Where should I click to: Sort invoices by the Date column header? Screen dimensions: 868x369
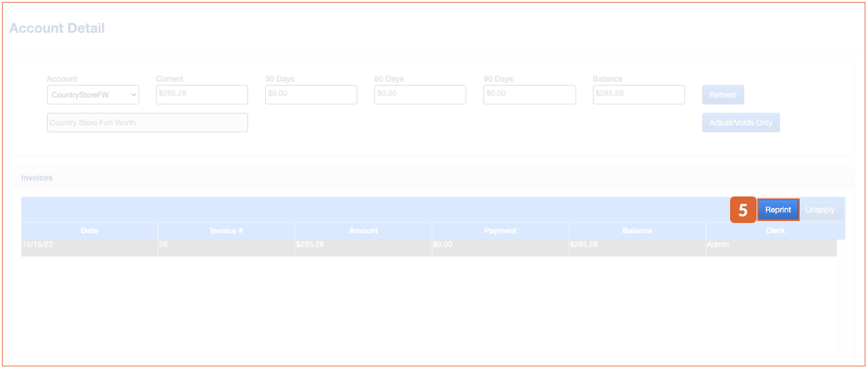[90, 231]
